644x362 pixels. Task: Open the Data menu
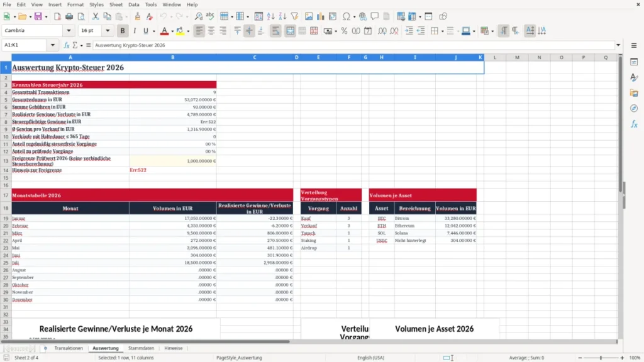pyautogui.click(x=134, y=4)
